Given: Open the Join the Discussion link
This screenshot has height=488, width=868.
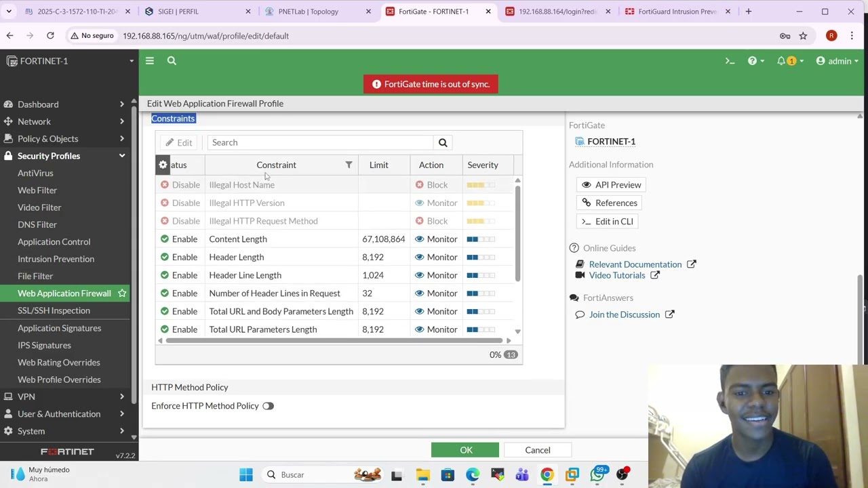Looking at the screenshot, I should tap(625, 314).
